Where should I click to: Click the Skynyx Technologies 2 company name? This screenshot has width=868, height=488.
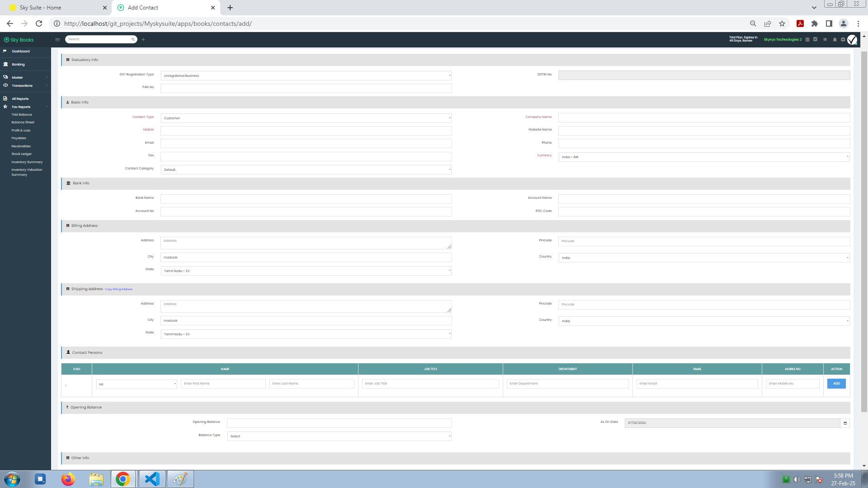point(783,39)
